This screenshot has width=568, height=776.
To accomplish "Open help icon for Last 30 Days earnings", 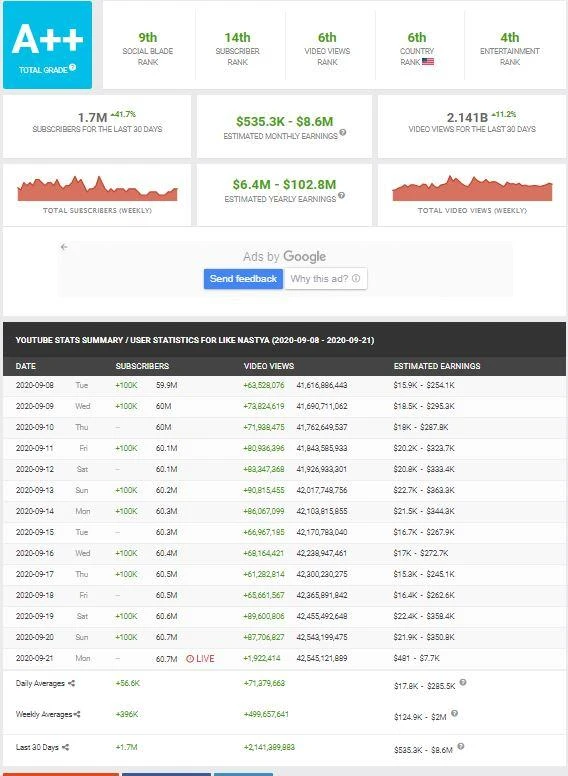I will pos(461,746).
